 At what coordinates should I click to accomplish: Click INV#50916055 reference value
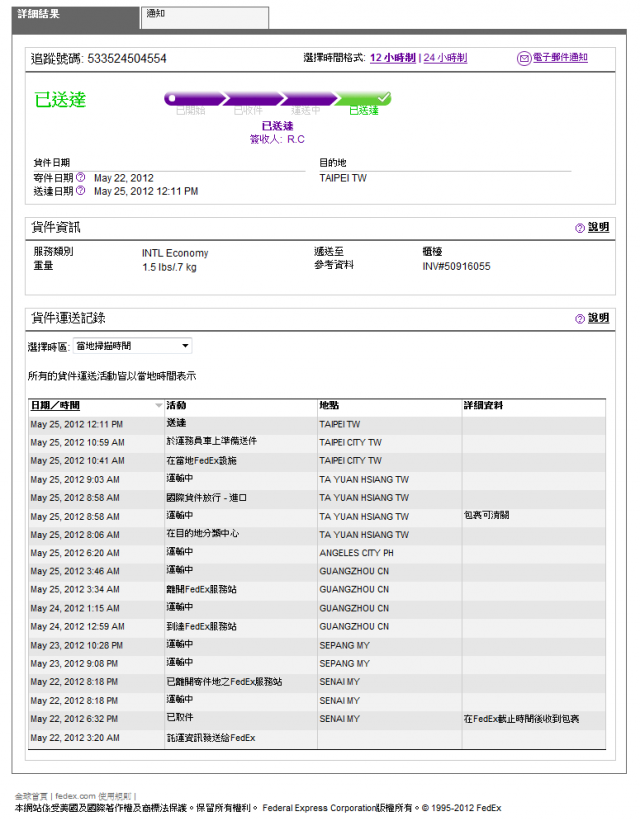click(x=457, y=266)
